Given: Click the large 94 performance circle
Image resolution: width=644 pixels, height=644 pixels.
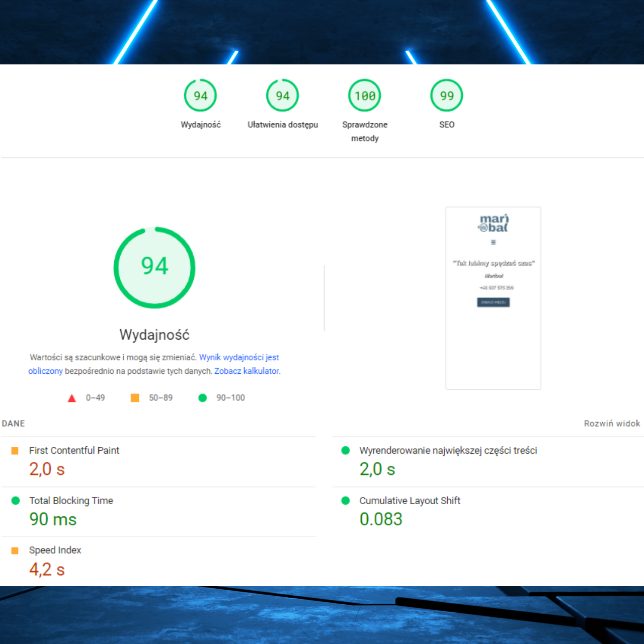Looking at the screenshot, I should click(154, 267).
